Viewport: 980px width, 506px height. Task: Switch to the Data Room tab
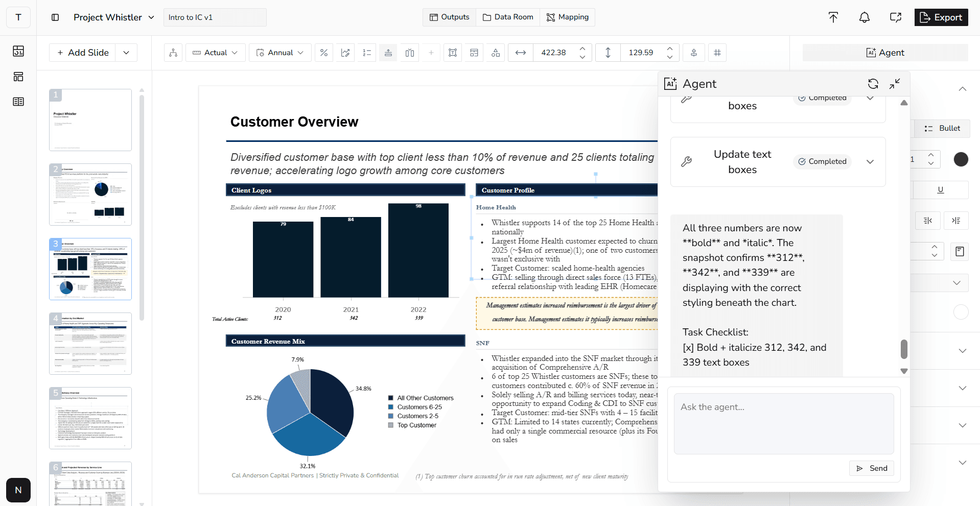coord(507,17)
